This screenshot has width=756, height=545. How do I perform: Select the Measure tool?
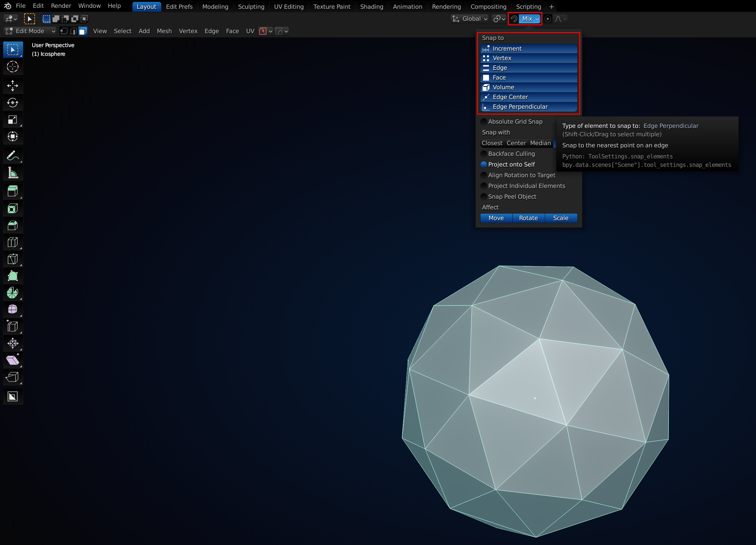point(13,173)
